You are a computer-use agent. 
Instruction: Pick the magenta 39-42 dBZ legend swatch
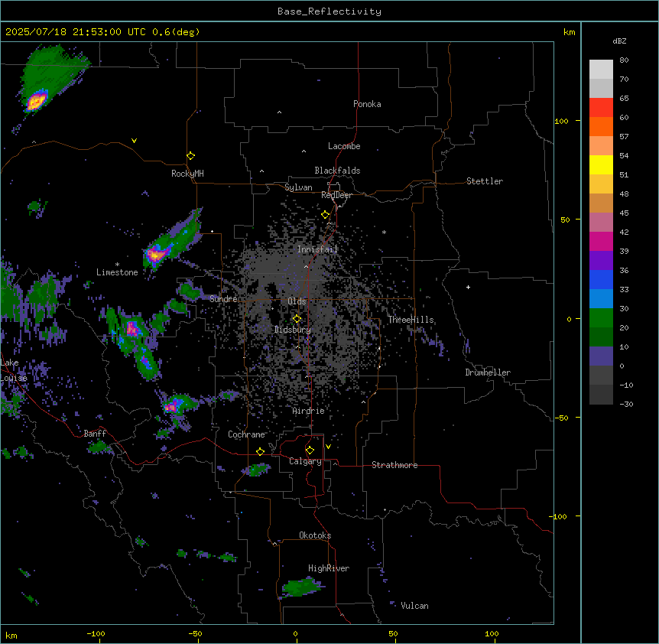point(601,241)
